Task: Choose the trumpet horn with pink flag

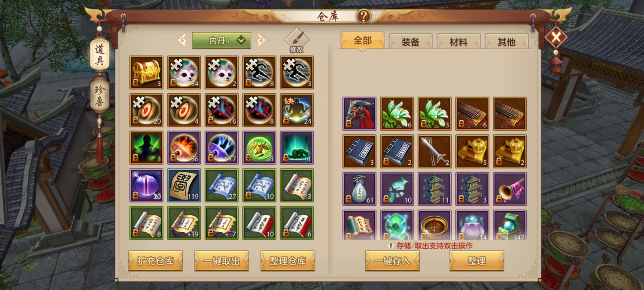Action: 510,189
